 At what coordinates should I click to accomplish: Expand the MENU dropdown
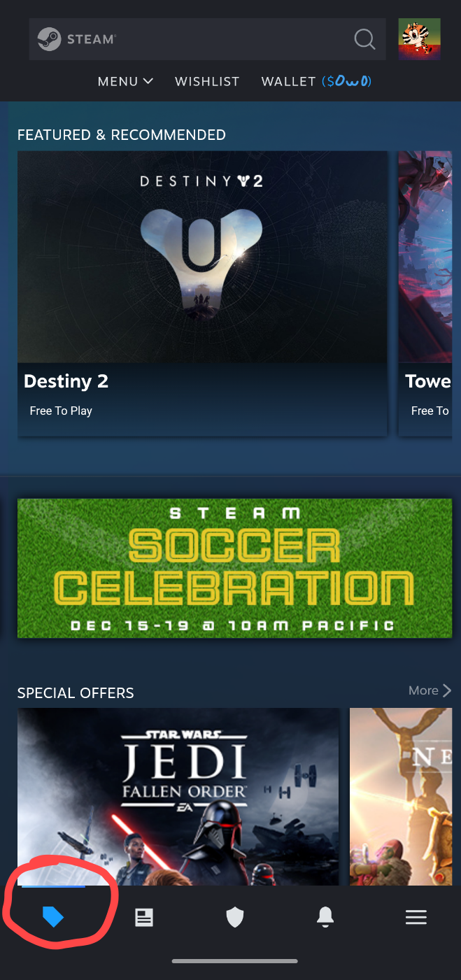pos(126,82)
